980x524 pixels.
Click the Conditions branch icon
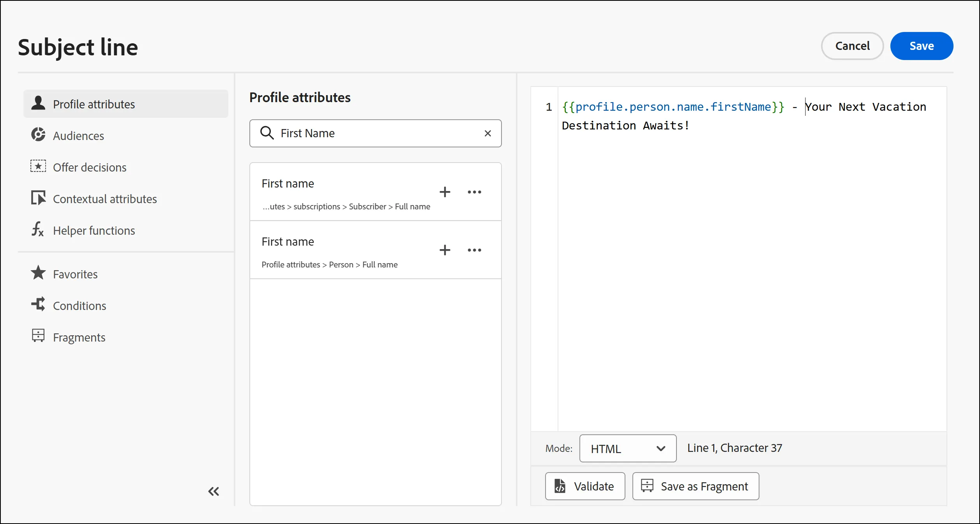[38, 304]
